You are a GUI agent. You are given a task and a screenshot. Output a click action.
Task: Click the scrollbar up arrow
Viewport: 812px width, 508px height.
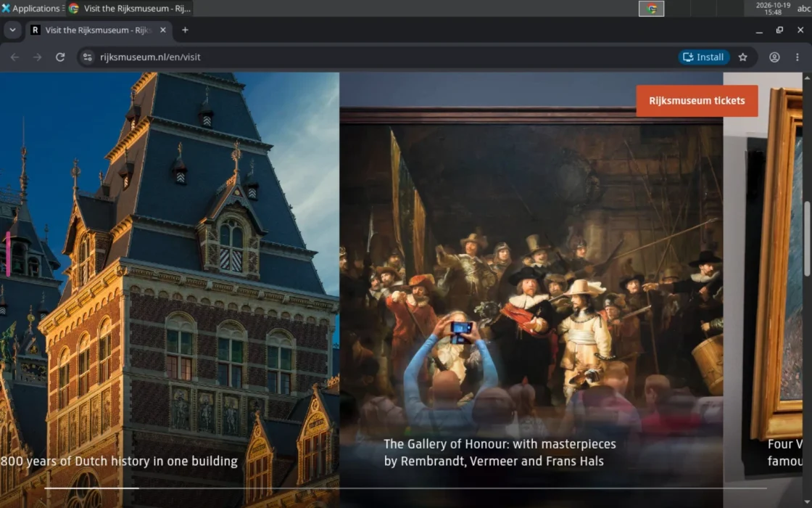pos(807,77)
